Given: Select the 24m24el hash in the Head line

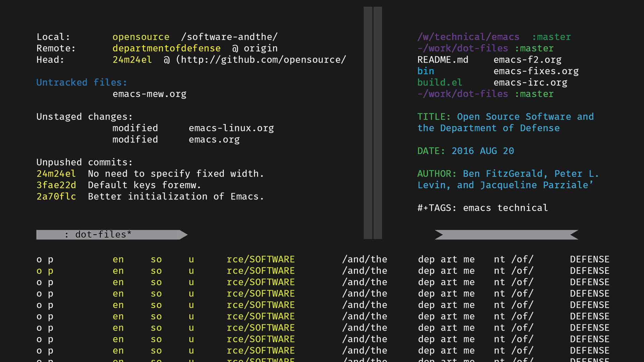Looking at the screenshot, I should tap(132, 60).
